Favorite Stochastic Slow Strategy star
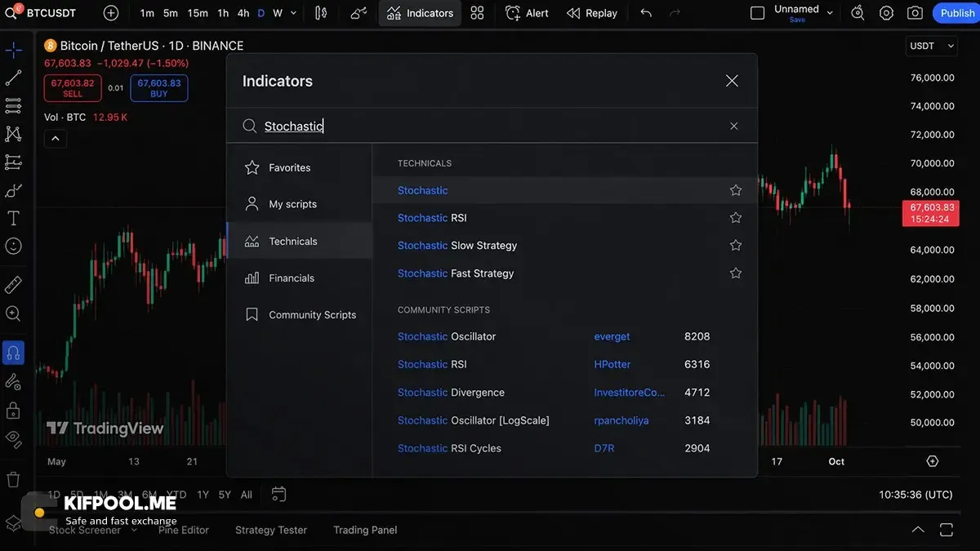 coord(736,246)
